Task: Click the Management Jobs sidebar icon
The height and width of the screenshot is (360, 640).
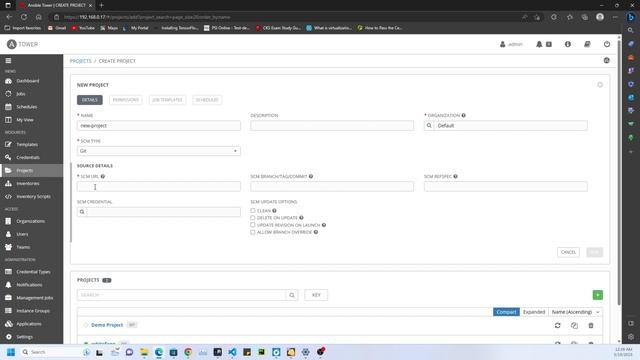Action: click(8, 298)
